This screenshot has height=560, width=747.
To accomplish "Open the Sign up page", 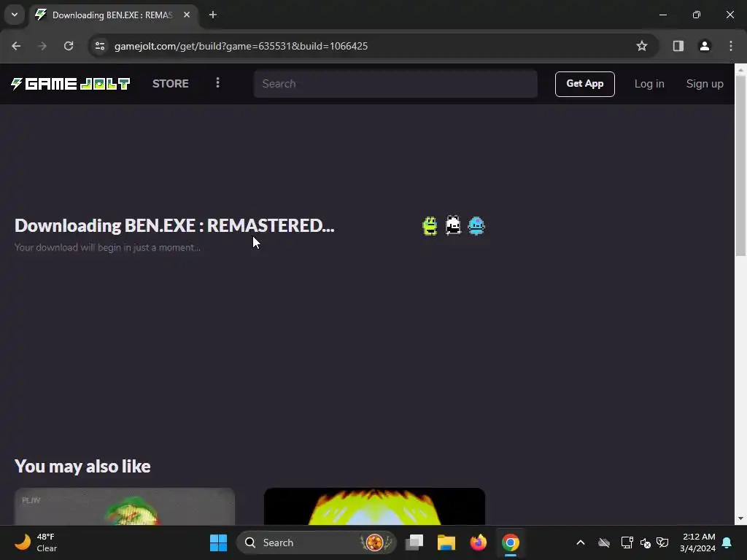I will (705, 84).
